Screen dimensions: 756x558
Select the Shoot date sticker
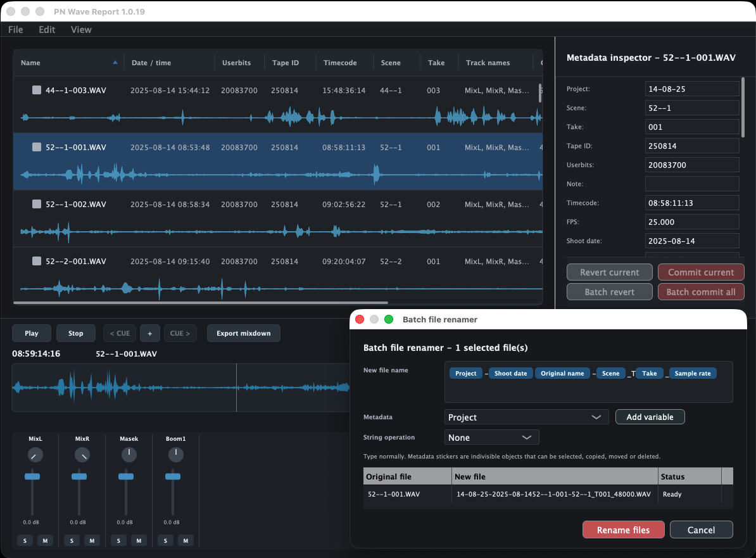click(510, 373)
